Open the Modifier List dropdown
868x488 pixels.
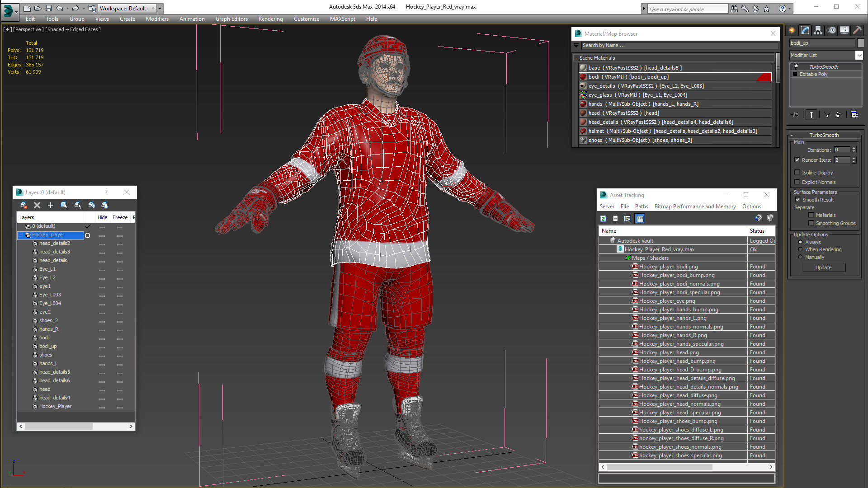[x=859, y=55]
